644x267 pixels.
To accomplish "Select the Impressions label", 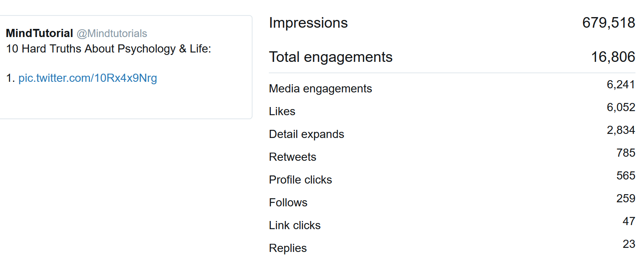I will (308, 23).
